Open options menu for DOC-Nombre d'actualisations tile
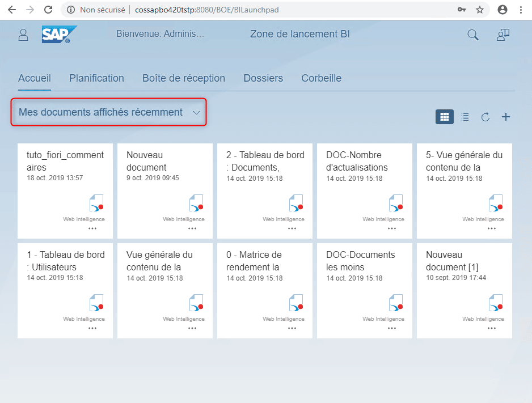The height and width of the screenshot is (403, 532). point(392,228)
